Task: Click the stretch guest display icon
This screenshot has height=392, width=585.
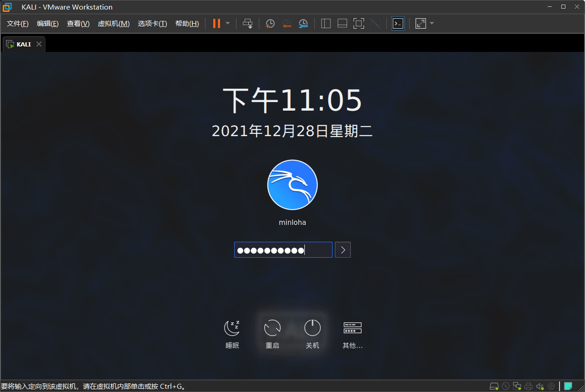Action: click(421, 24)
